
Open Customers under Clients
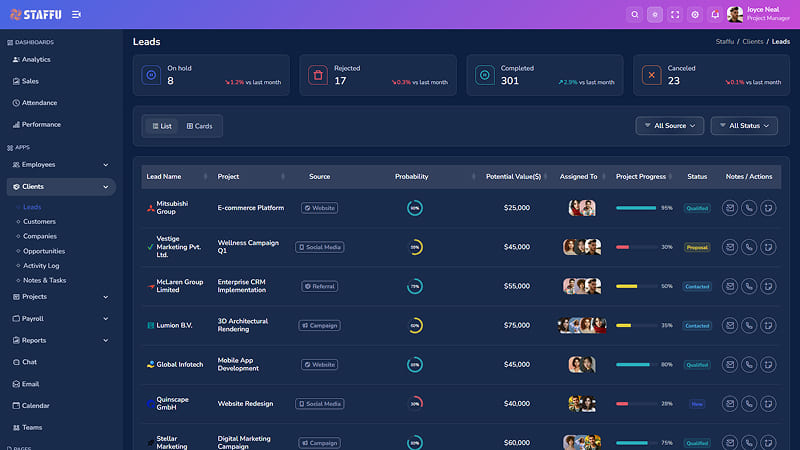click(39, 221)
